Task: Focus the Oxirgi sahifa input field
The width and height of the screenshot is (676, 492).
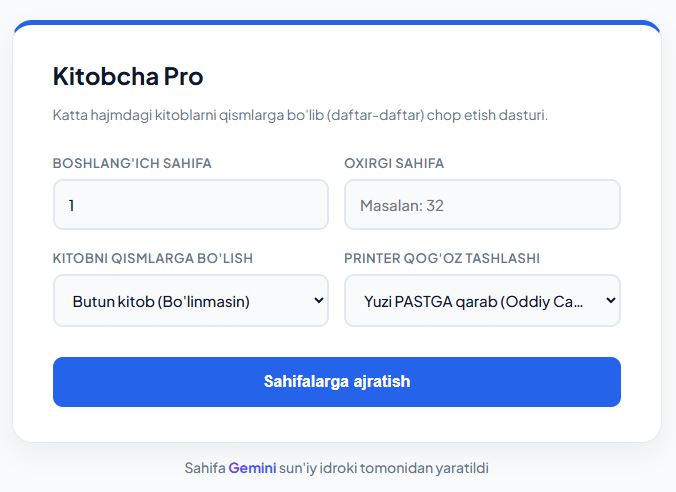Action: (x=482, y=205)
